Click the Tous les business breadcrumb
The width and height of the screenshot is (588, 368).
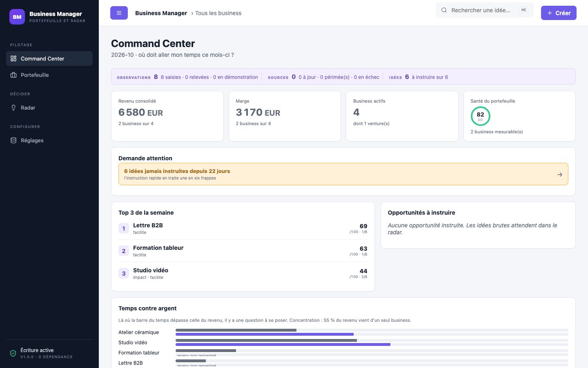(x=218, y=13)
